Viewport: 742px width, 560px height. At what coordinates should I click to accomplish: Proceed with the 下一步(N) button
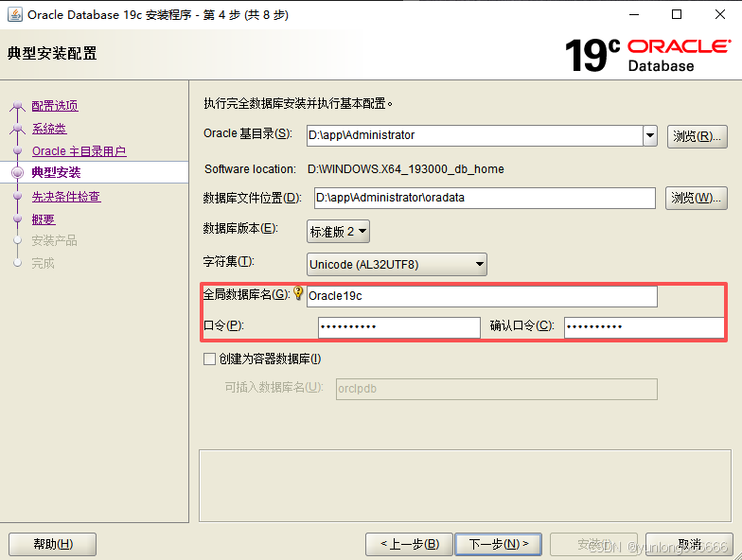[x=498, y=545]
